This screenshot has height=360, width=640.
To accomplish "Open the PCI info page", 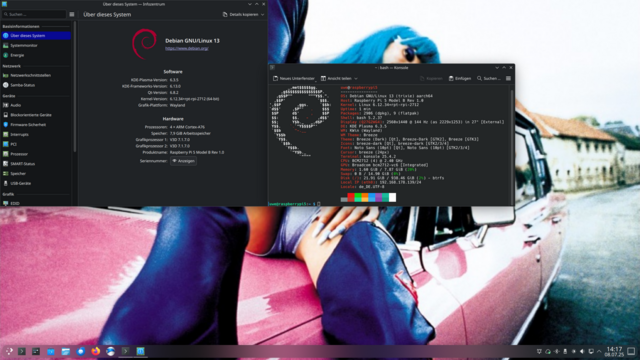I will point(36,144).
